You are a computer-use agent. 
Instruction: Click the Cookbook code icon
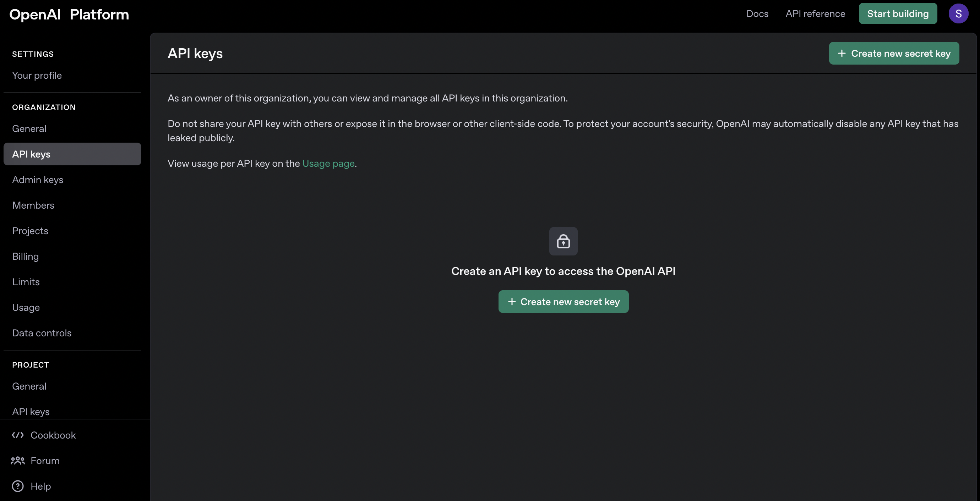pyautogui.click(x=17, y=435)
